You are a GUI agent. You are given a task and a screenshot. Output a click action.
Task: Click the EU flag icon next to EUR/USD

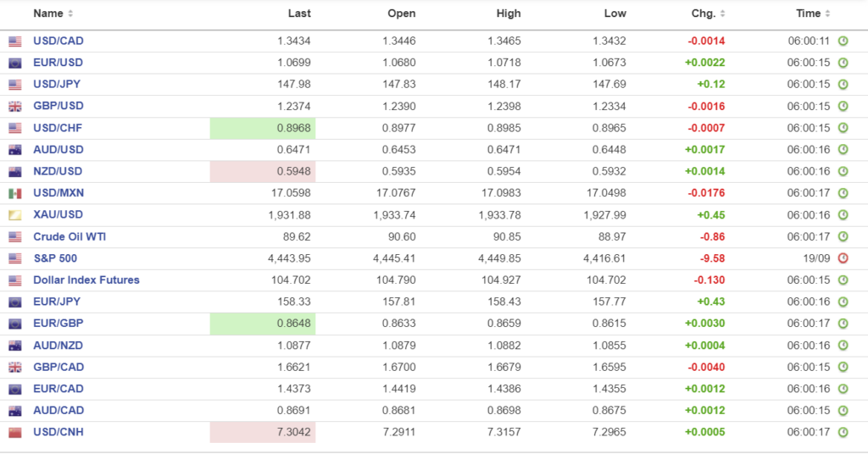tap(15, 63)
